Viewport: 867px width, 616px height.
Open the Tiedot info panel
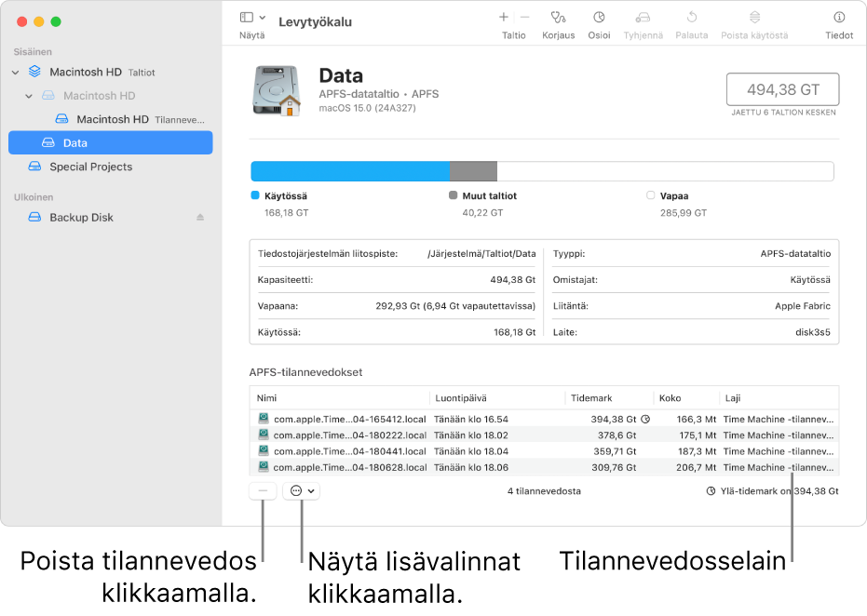[x=839, y=18]
